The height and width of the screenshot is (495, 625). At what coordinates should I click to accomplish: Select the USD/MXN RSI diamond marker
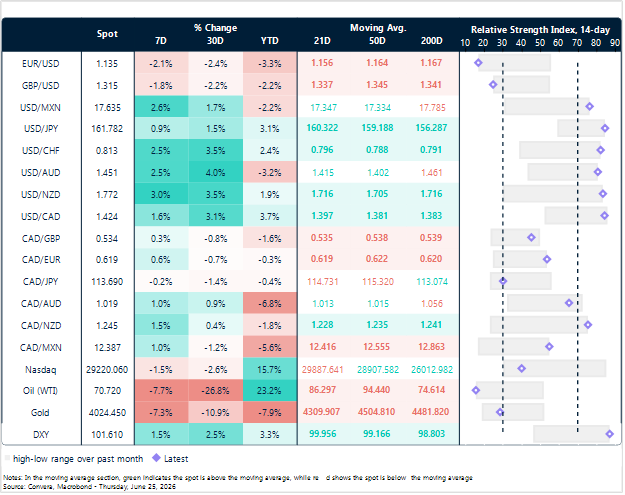(x=590, y=106)
